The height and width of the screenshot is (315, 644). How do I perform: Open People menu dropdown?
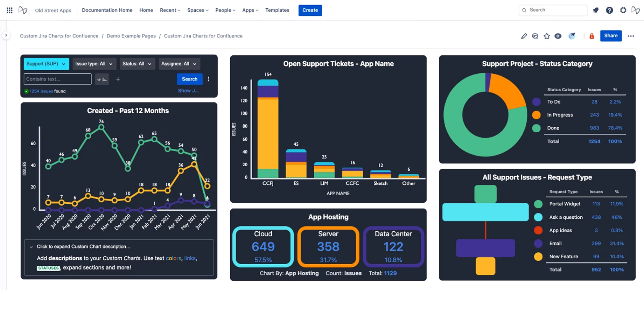[225, 10]
